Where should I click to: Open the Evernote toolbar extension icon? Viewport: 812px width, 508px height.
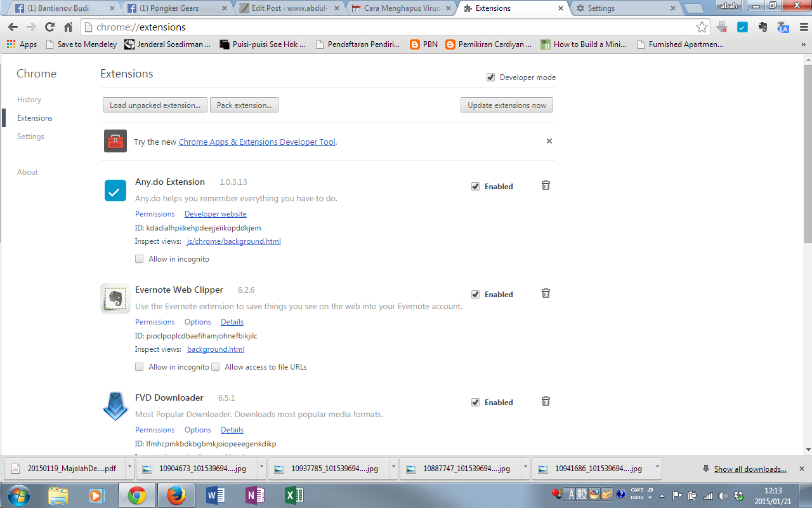click(763, 27)
